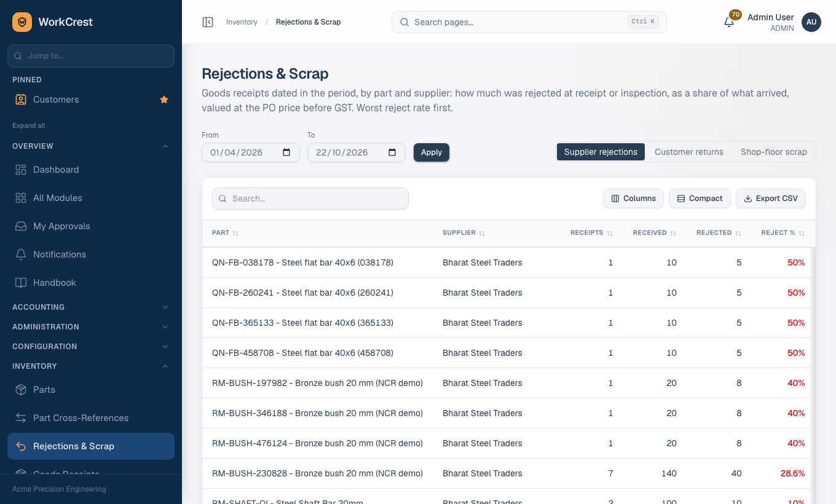Image resolution: width=836 pixels, height=504 pixels.
Task: Open the Parts sidebar page
Action: [91, 390]
